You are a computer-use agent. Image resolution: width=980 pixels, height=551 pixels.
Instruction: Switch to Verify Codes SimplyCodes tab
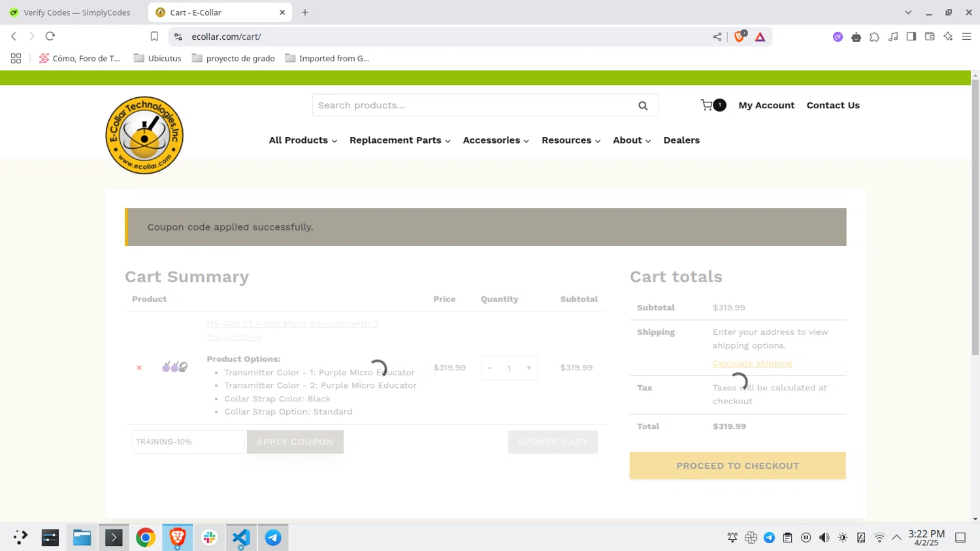coord(72,12)
